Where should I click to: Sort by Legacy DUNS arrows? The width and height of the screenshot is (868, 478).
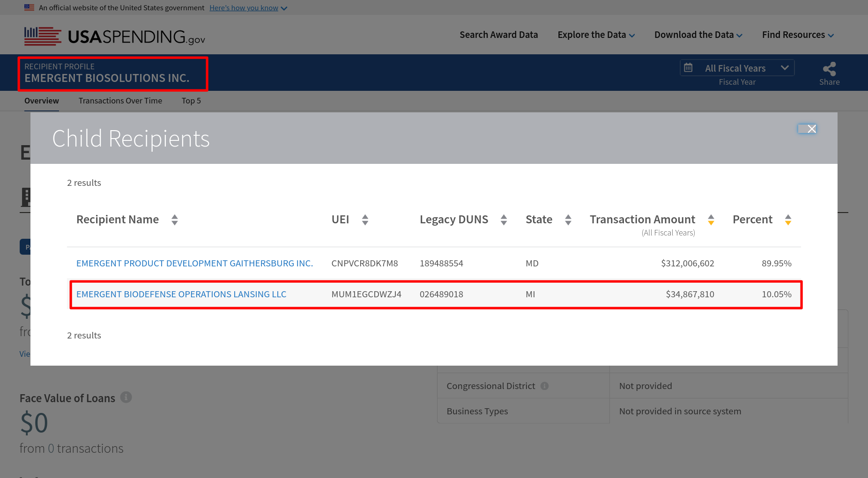click(504, 220)
